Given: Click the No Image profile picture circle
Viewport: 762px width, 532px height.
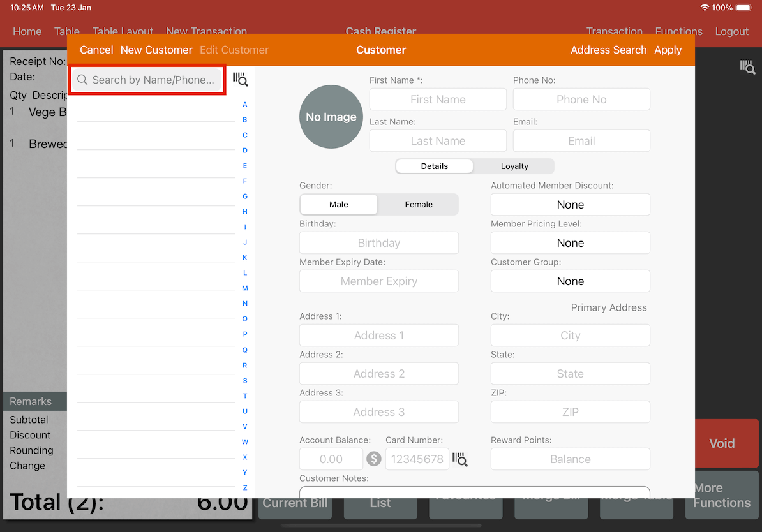Looking at the screenshot, I should click(x=331, y=117).
